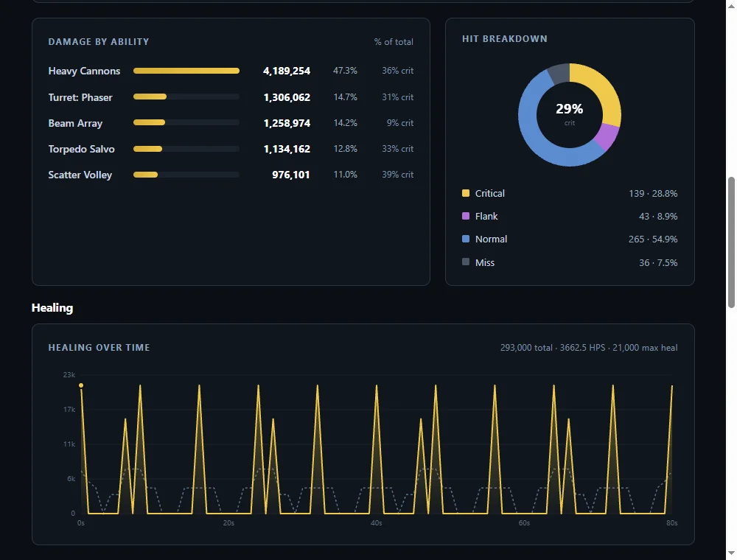
Task: Click the 14.2% share value
Action: click(345, 122)
